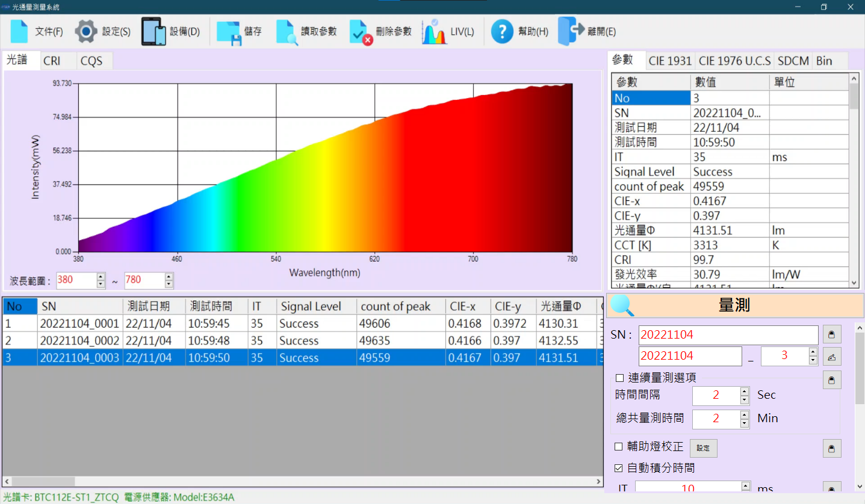Click the 設備(D) device icon
Viewport: 865px width, 504px height.
tap(153, 31)
